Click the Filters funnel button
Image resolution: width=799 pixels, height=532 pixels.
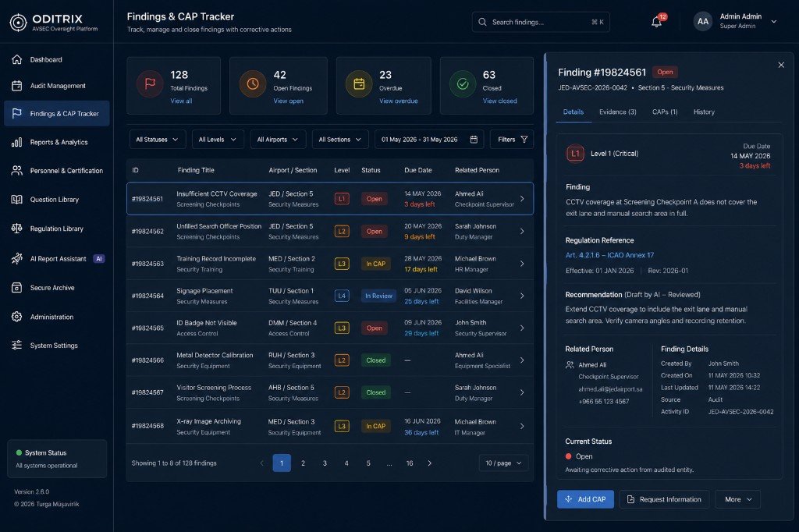(512, 140)
